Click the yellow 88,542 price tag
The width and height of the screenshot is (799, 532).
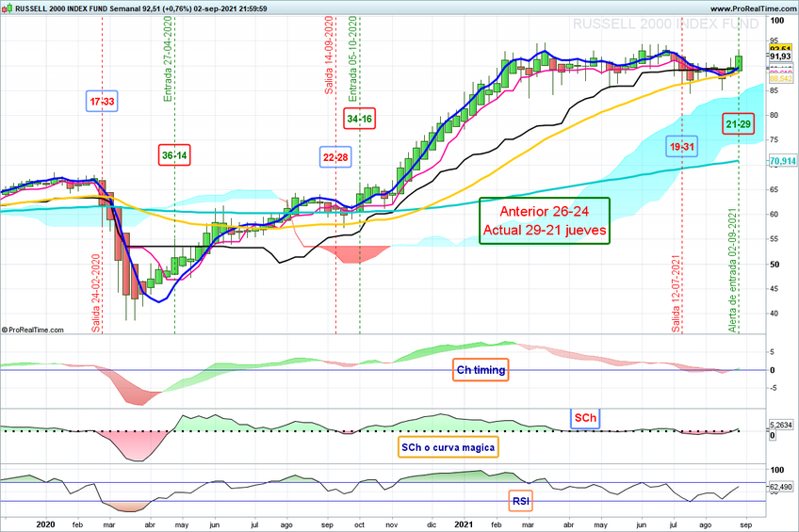tap(780, 79)
